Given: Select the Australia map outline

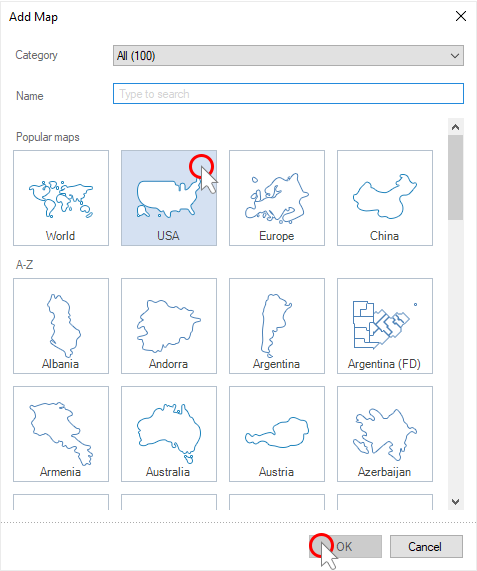Looking at the screenshot, I should tap(169, 433).
